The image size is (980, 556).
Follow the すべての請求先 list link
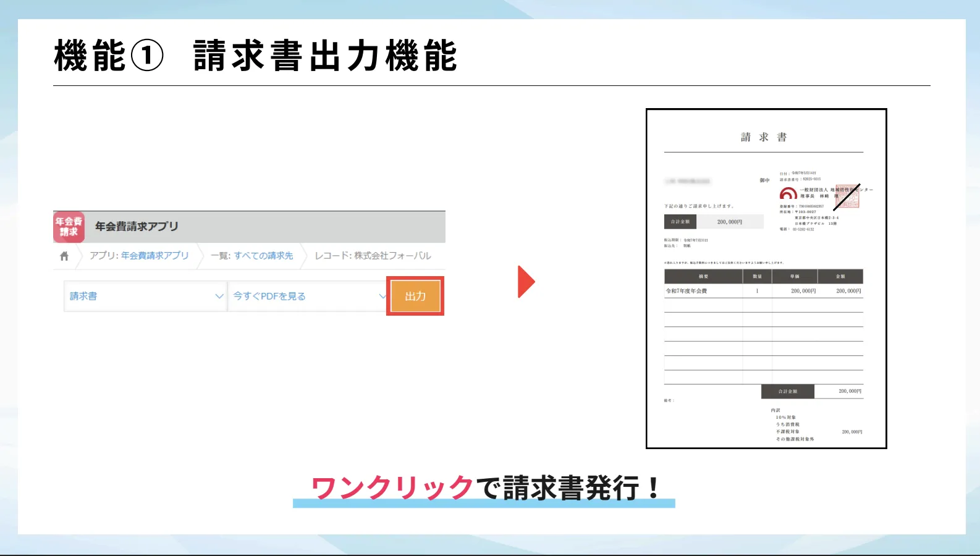[263, 256]
